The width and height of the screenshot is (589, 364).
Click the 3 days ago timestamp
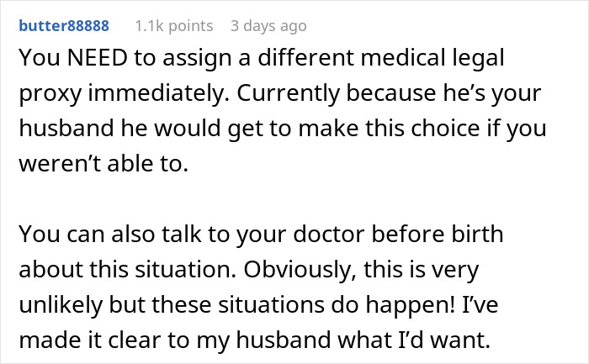(268, 26)
